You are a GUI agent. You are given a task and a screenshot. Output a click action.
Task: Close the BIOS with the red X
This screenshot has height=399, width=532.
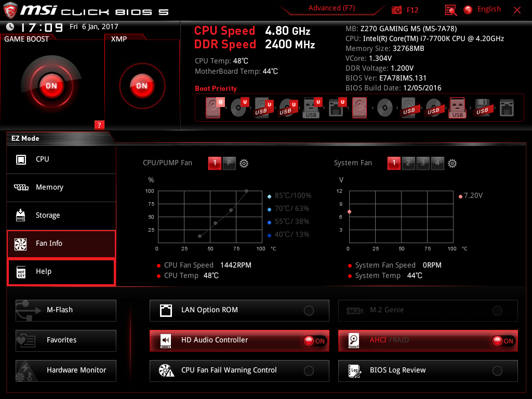tap(517, 10)
